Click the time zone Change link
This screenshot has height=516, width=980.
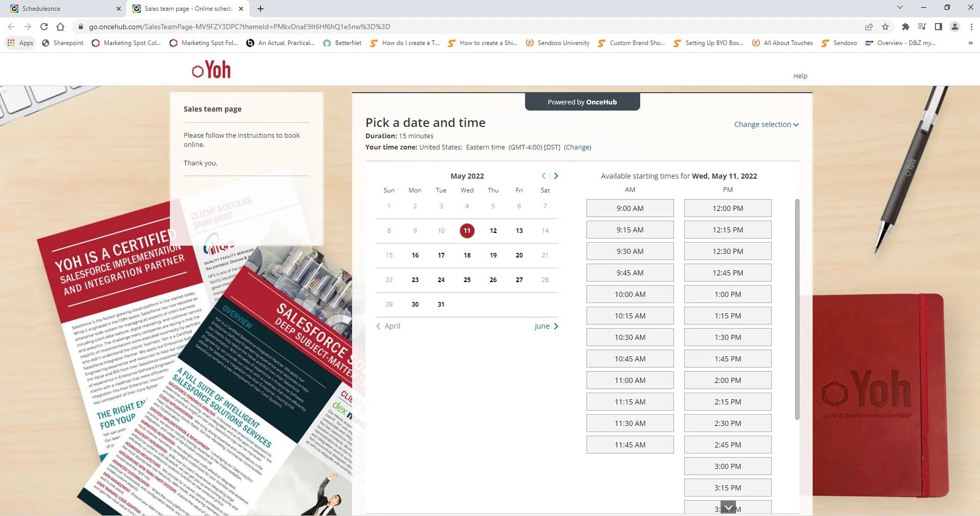[578, 147]
